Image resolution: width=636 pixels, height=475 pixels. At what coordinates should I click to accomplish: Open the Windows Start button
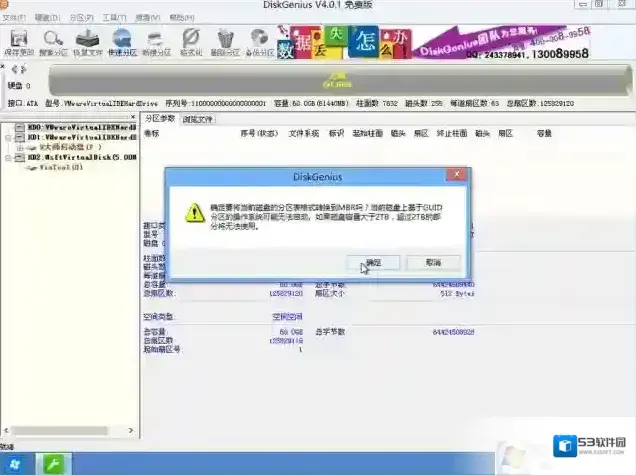pyautogui.click(x=15, y=463)
